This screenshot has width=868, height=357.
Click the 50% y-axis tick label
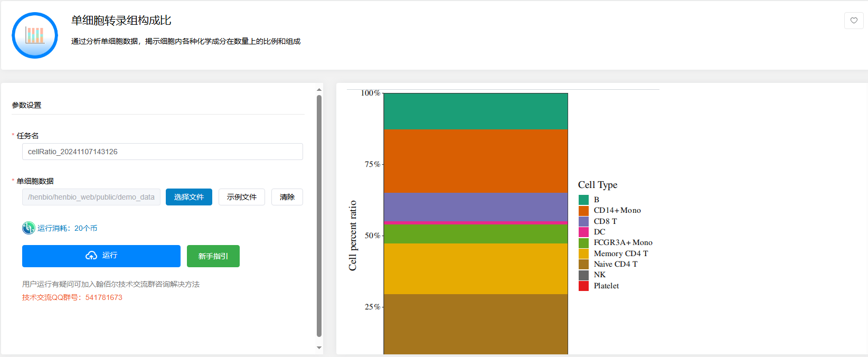coord(372,236)
